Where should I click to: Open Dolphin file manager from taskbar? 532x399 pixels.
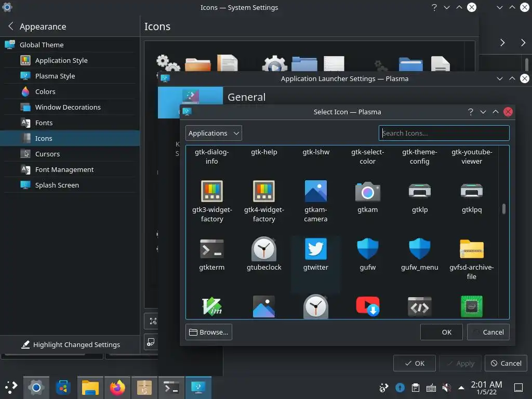90,388
